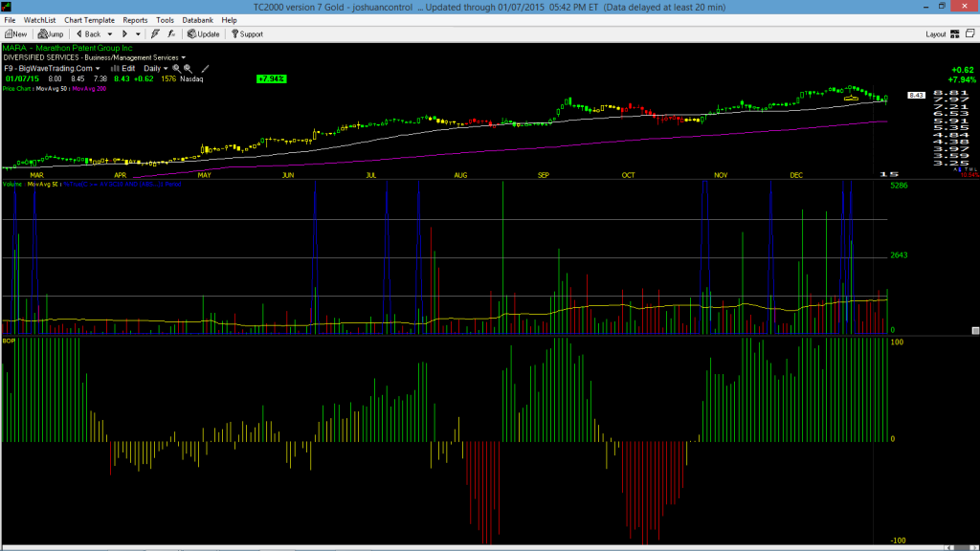980x551 pixels.
Task: Open the Databank menu
Action: 197,20
